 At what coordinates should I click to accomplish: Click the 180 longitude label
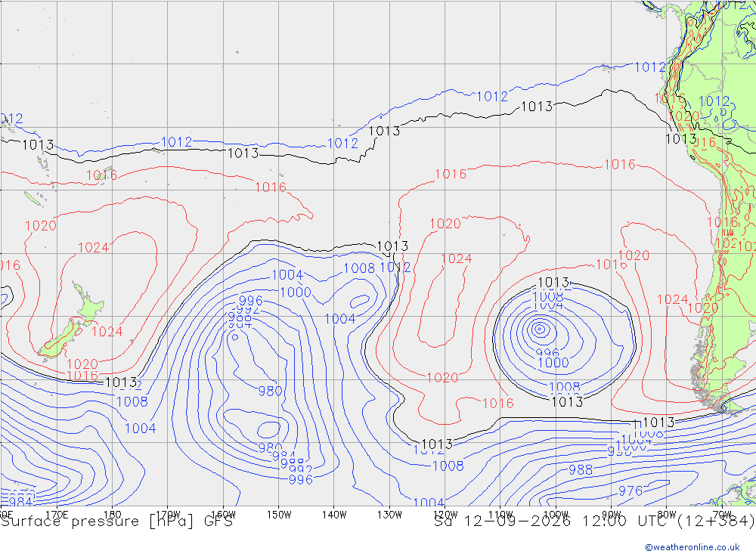(113, 515)
